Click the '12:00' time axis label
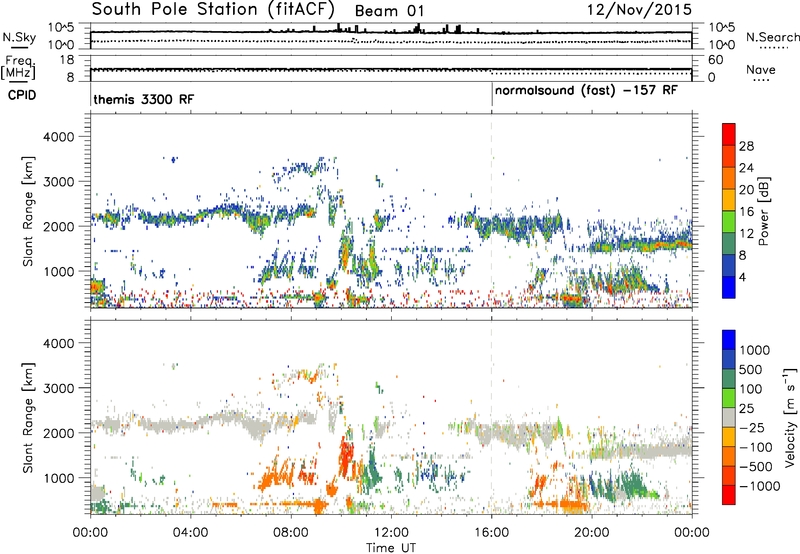 tap(391, 533)
